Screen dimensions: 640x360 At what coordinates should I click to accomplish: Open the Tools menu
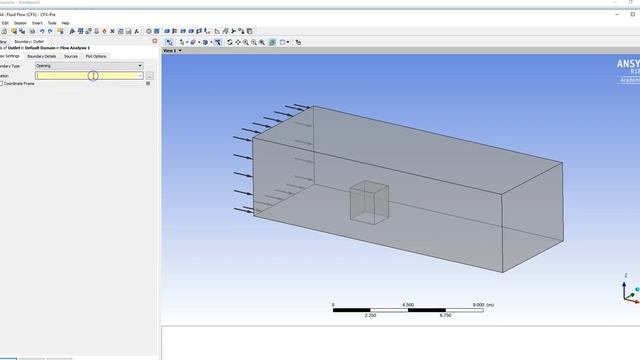[52, 23]
